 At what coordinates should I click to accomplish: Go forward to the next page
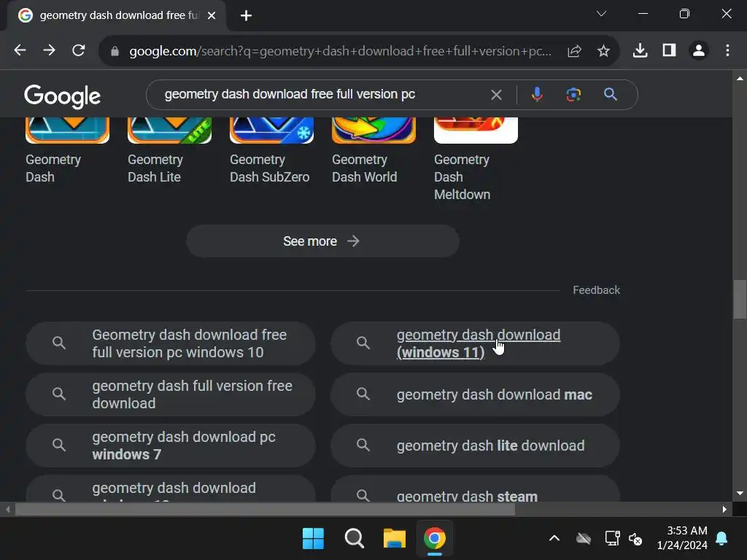(49, 50)
